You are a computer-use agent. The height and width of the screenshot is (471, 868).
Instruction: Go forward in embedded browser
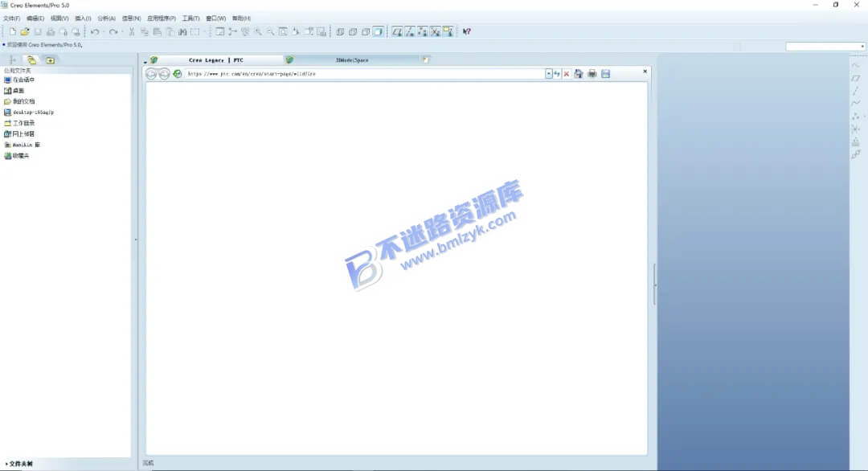coord(164,74)
